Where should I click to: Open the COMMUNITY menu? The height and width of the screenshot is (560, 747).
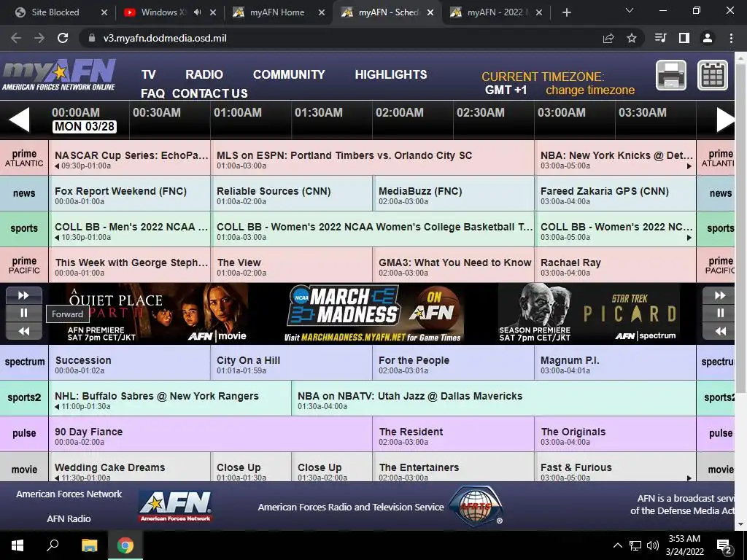tap(289, 75)
